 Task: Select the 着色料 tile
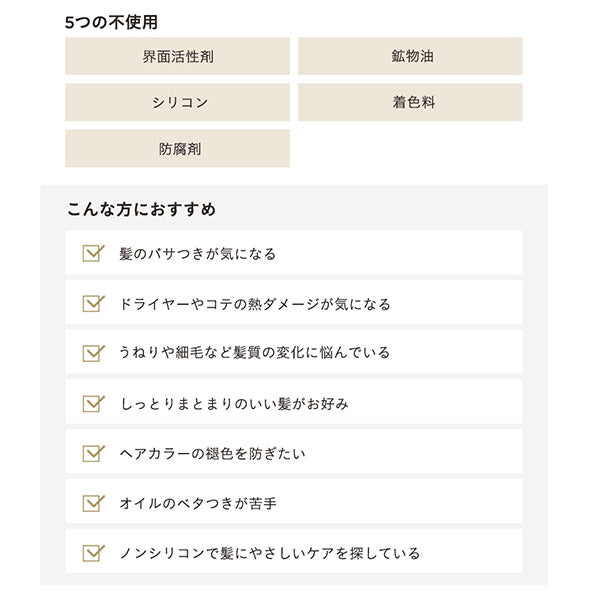pyautogui.click(x=410, y=102)
